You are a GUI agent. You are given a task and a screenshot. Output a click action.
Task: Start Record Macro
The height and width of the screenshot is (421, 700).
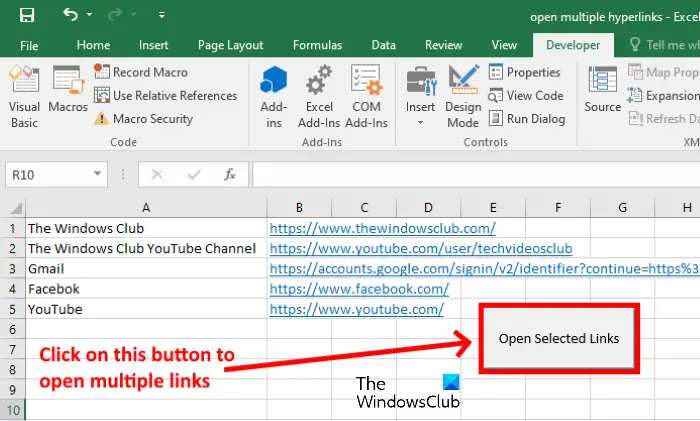pyautogui.click(x=141, y=72)
